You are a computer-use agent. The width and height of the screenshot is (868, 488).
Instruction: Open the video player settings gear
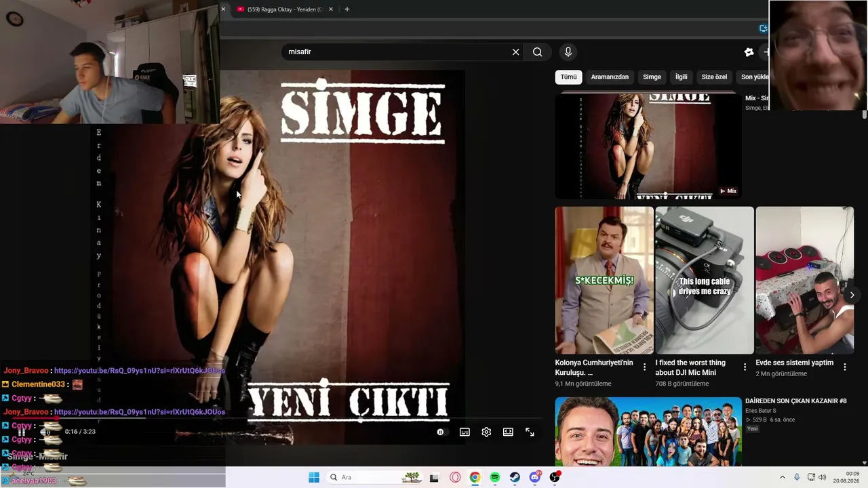pyautogui.click(x=486, y=432)
